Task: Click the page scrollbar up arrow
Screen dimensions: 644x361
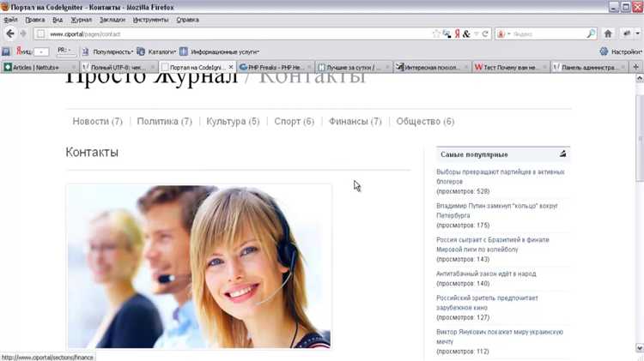Action: coord(640,78)
